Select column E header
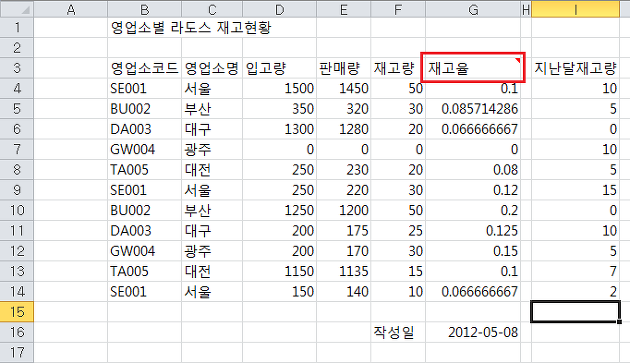The height and width of the screenshot is (363, 630). (344, 9)
